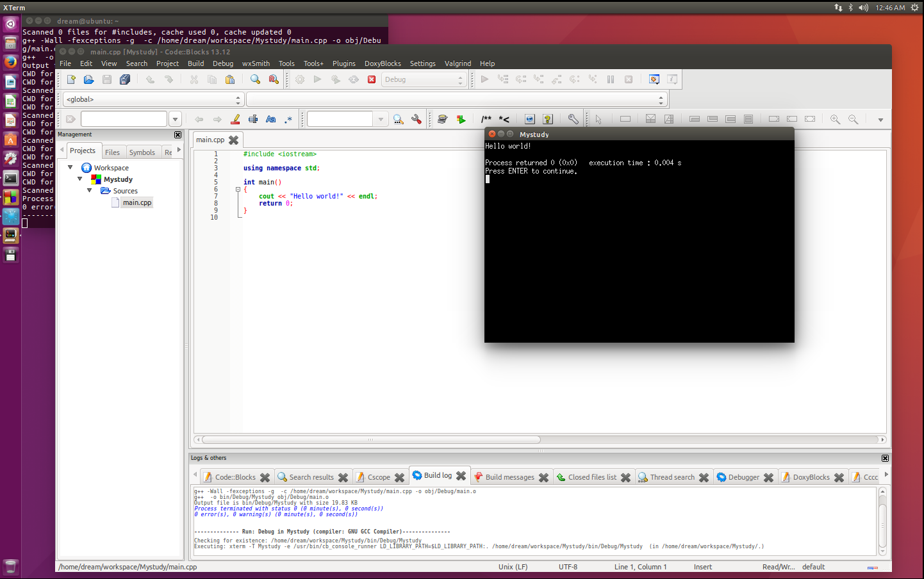The image size is (924, 579).
Task: Click the search text input field
Action: [x=124, y=119]
